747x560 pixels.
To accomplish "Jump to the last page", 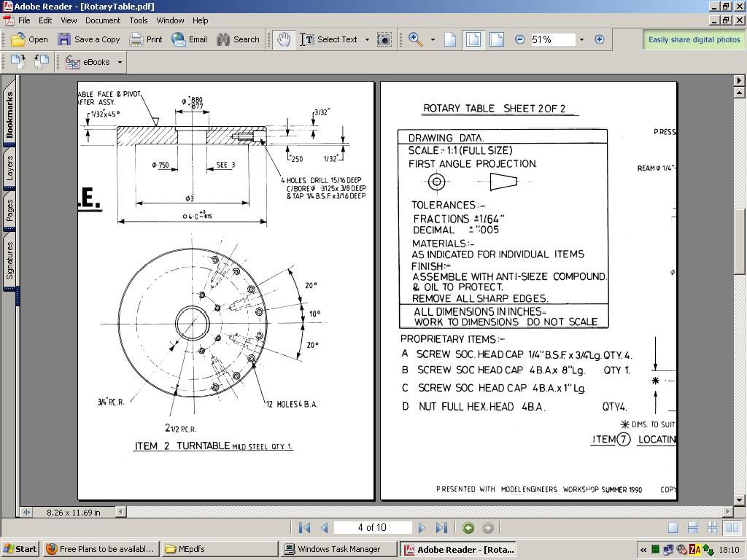I will click(441, 528).
